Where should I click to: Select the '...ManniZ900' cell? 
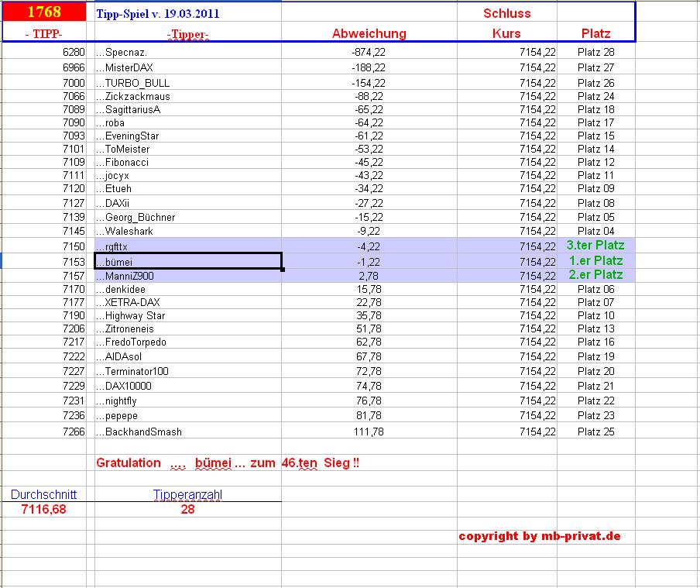tap(188, 276)
